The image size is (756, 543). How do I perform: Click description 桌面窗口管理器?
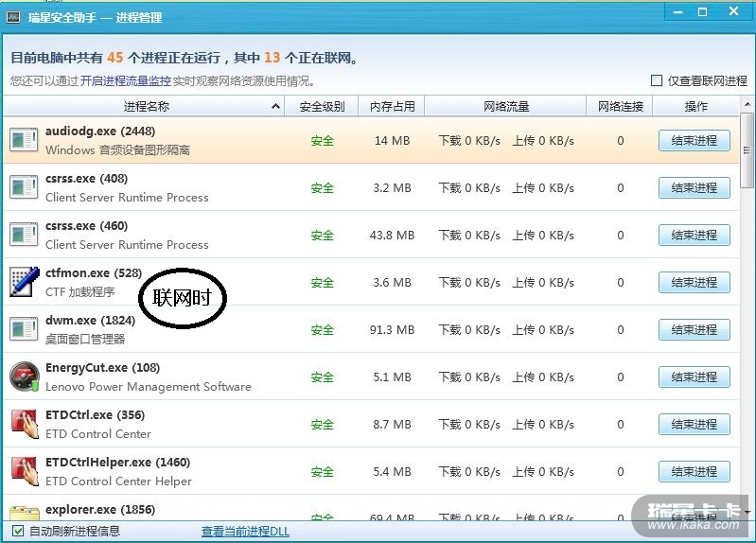point(85,340)
